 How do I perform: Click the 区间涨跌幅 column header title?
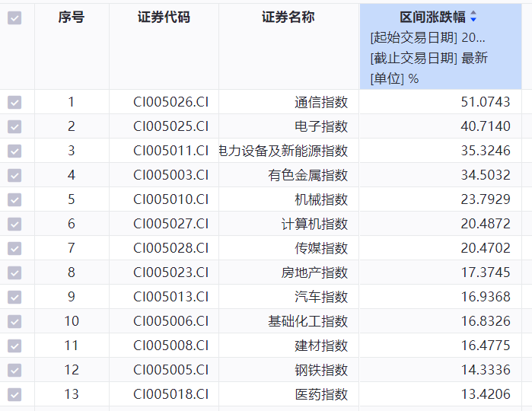432,17
